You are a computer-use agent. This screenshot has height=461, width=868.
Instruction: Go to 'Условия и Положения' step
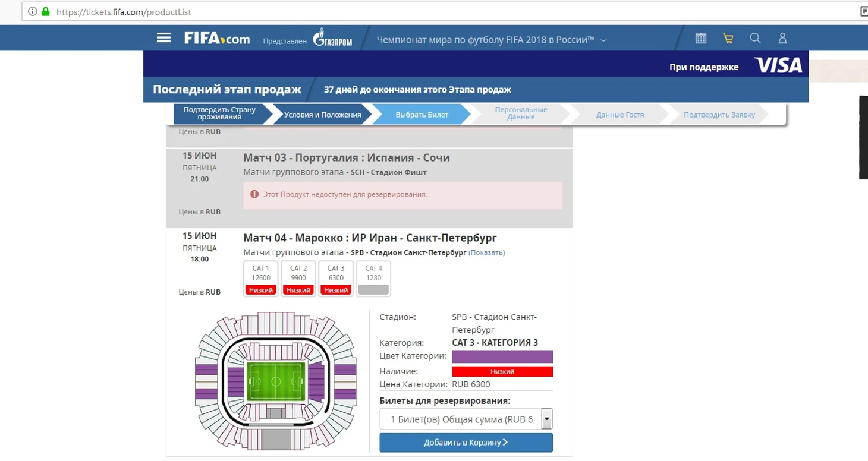point(322,115)
